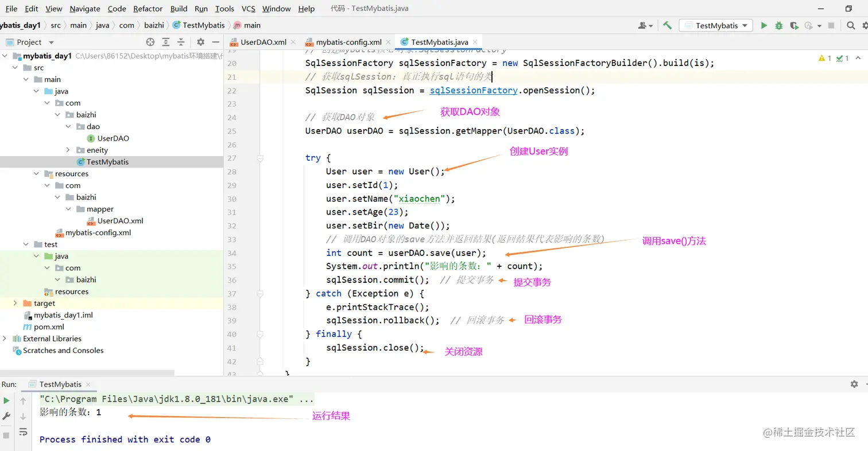Image resolution: width=868 pixels, height=451 pixels.
Task: Close the UserDAO.xml editor tab
Action: pyautogui.click(x=293, y=42)
